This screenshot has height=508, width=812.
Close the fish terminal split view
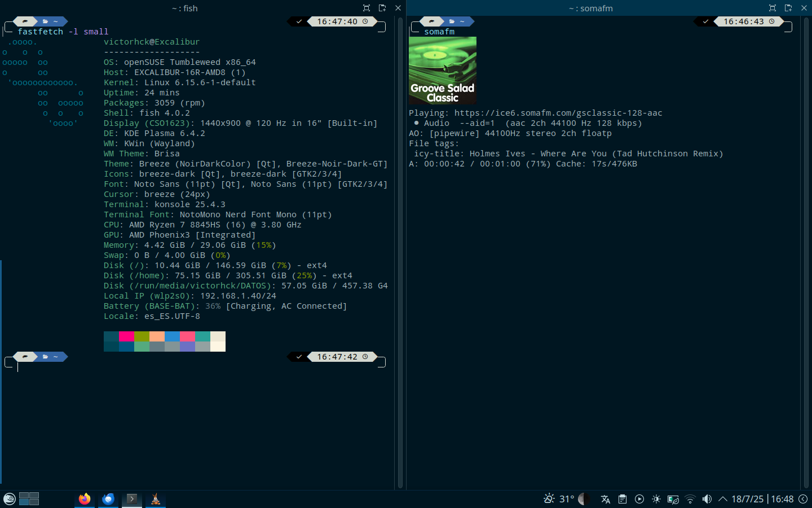[398, 8]
